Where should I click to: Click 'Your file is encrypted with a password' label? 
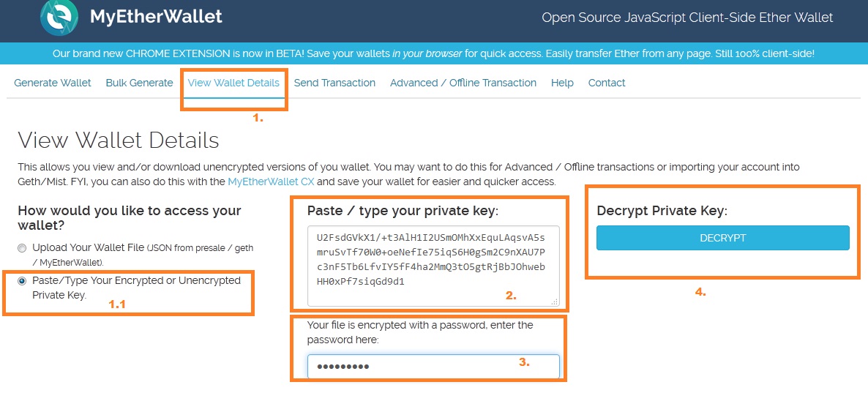coord(420,332)
